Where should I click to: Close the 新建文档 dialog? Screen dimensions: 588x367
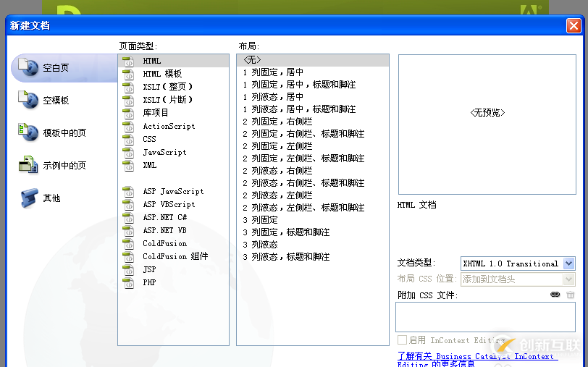pyautogui.click(x=574, y=26)
